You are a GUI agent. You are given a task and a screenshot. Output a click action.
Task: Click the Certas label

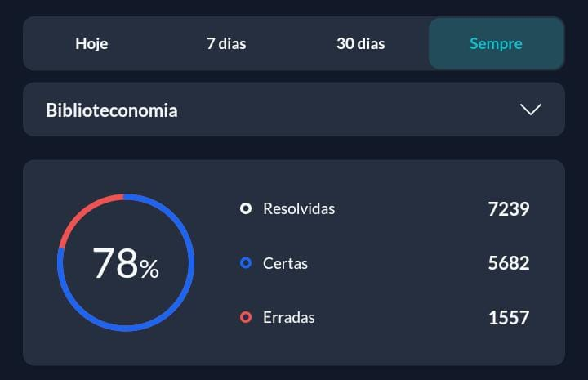[x=285, y=263]
